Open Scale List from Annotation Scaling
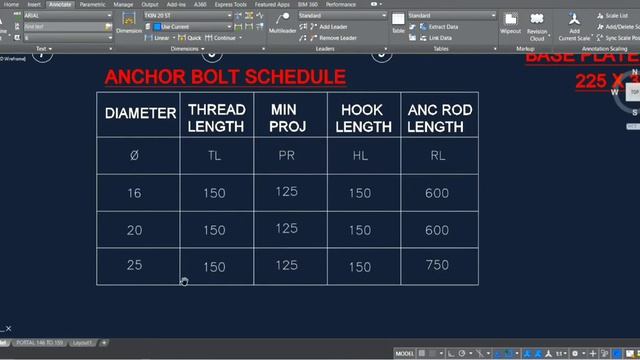Image resolution: width=640 pixels, height=360 pixels. click(x=612, y=16)
